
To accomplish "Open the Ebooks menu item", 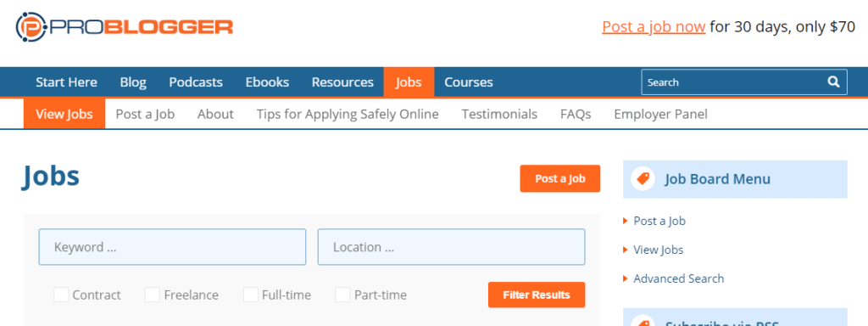I will pos(267,82).
